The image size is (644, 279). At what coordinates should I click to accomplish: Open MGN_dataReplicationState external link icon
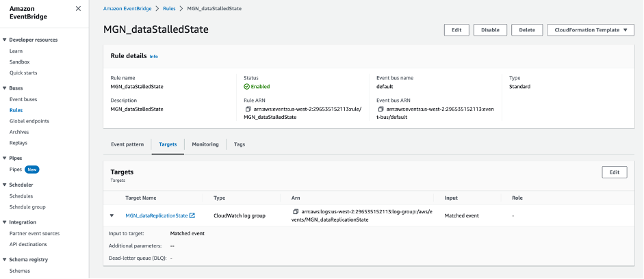coord(192,216)
